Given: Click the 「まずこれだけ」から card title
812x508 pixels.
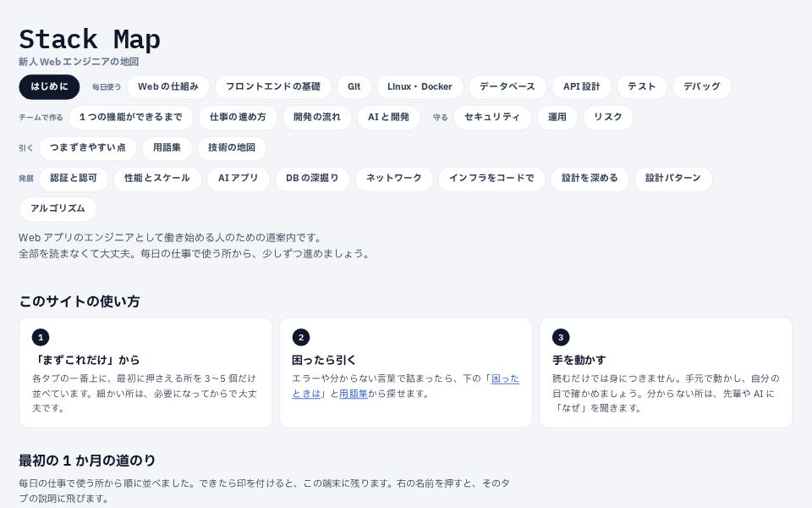Looking at the screenshot, I should tap(86, 360).
